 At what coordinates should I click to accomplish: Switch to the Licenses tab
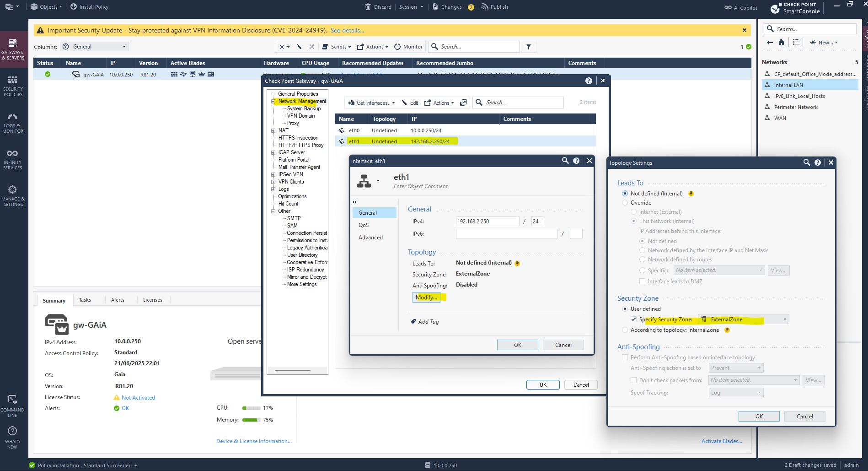[153, 300]
